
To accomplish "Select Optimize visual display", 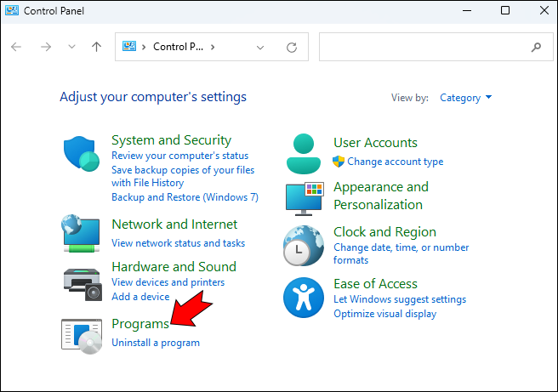I will (385, 314).
